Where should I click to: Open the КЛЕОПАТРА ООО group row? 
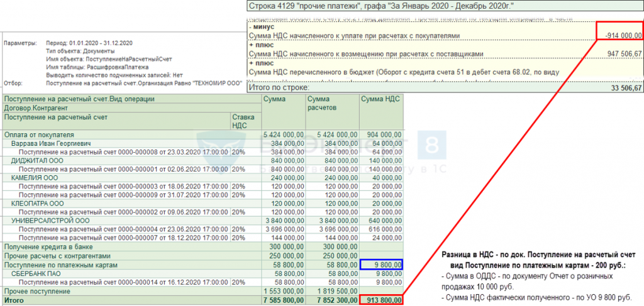(x=37, y=204)
